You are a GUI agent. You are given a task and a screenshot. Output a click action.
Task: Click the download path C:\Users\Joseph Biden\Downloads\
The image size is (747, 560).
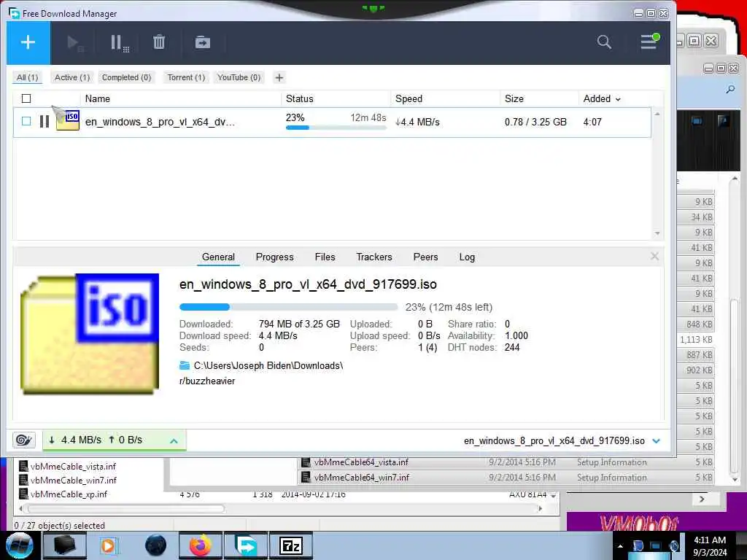point(268,366)
